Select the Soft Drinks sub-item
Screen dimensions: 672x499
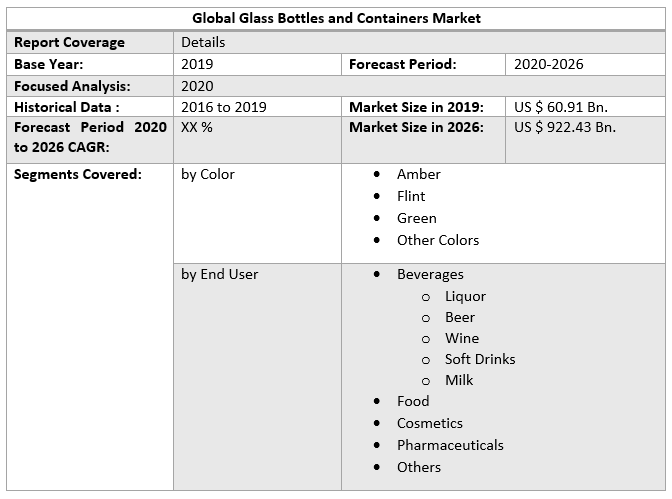pyautogui.click(x=480, y=359)
